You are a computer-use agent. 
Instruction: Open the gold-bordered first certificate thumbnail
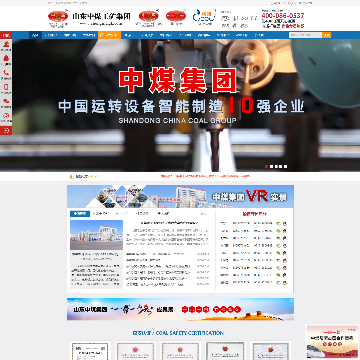click(x=90, y=350)
